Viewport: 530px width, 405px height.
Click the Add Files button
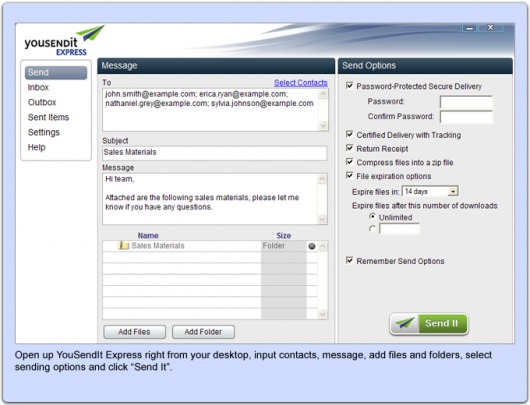135,332
